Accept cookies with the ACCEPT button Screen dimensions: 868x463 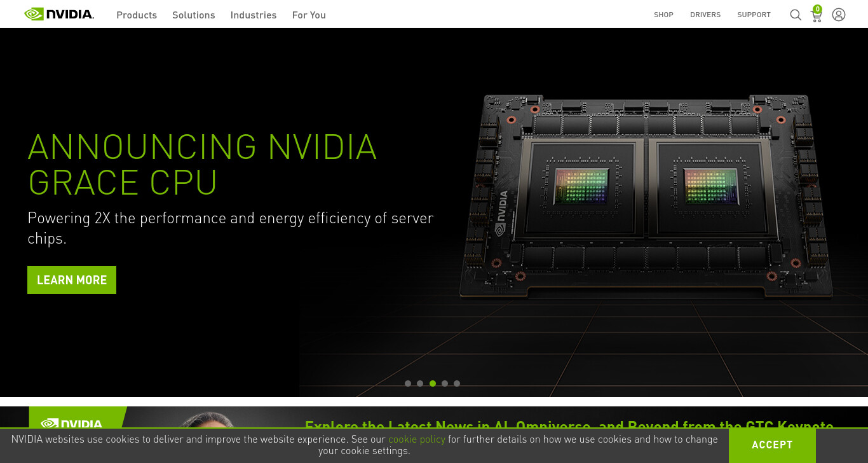(772, 445)
